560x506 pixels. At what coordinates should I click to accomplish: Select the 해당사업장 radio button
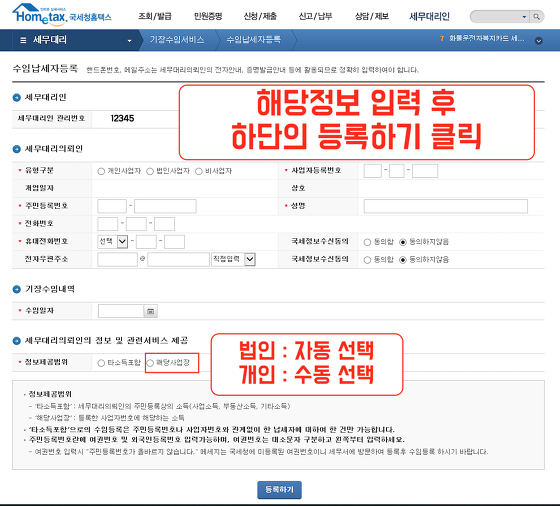click(150, 363)
